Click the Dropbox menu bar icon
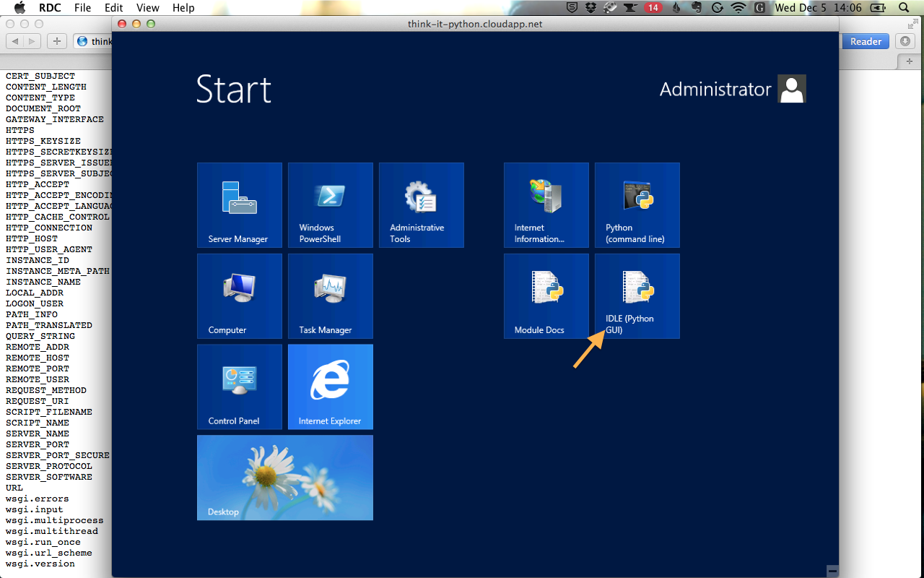This screenshot has height=578, width=924. 591,8
